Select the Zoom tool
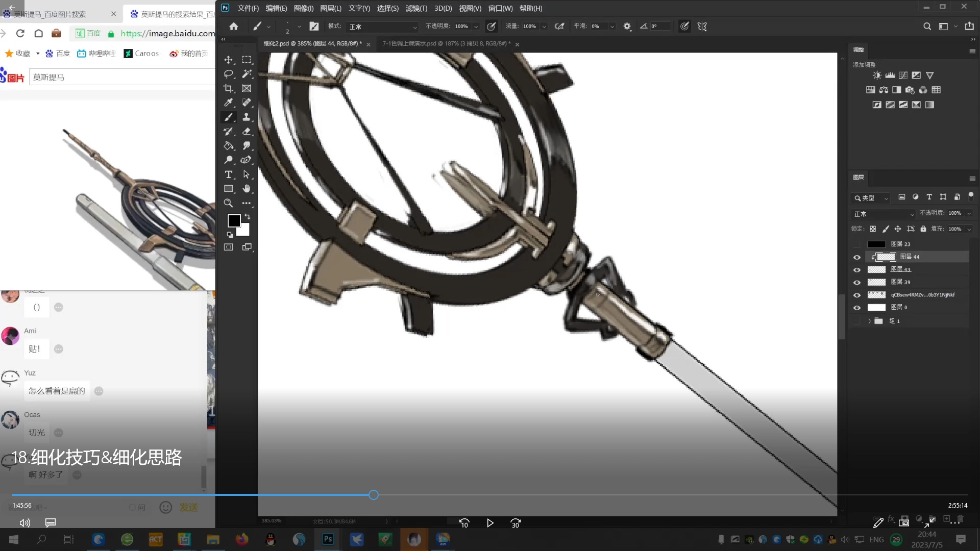This screenshot has height=551, width=980. pos(228,203)
